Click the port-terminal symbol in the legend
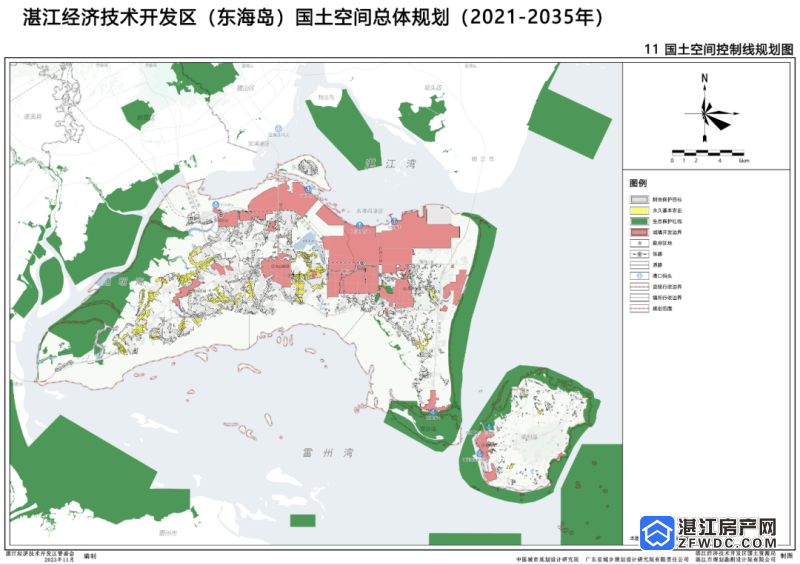This screenshot has width=800, height=565. tap(640, 276)
